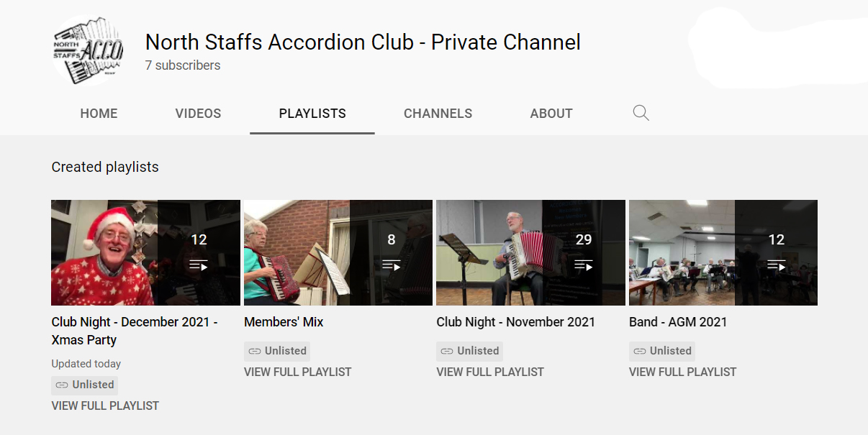View full playlist for Club Night November 2021
868x435 pixels.
pyautogui.click(x=490, y=372)
